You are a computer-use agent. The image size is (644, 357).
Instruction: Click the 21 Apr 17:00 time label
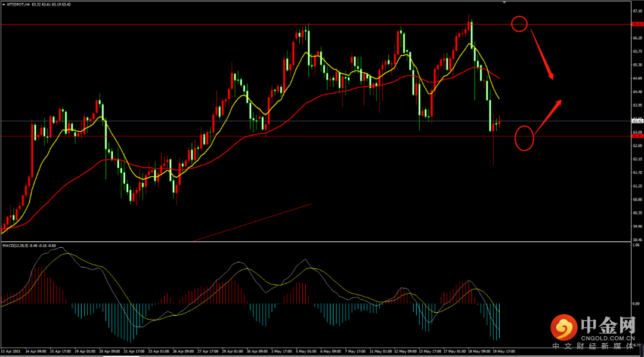[x=134, y=352]
